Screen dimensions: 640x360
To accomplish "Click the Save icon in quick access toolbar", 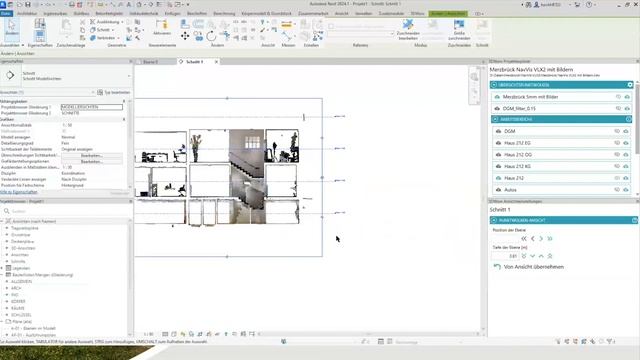I will pyautogui.click(x=28, y=4).
